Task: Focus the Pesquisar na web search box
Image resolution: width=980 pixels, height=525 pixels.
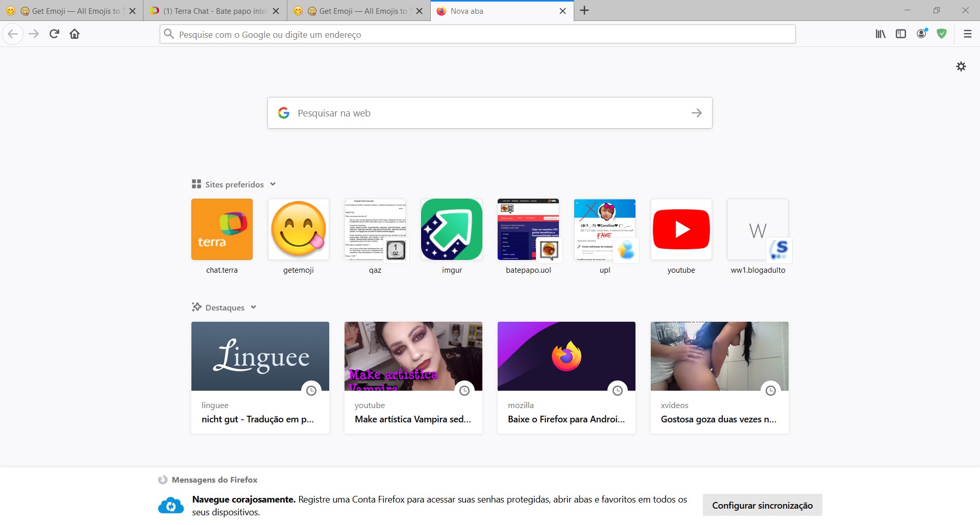Action: tap(490, 113)
